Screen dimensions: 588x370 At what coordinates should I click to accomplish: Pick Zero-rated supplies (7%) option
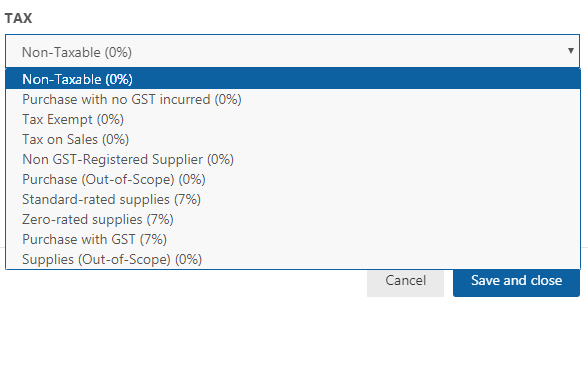[x=293, y=219]
